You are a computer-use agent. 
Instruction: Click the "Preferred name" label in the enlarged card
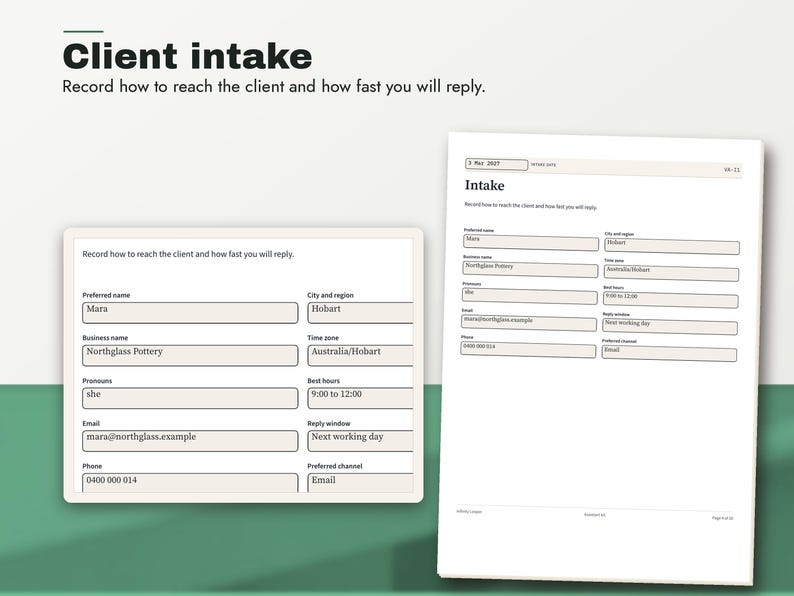106,295
